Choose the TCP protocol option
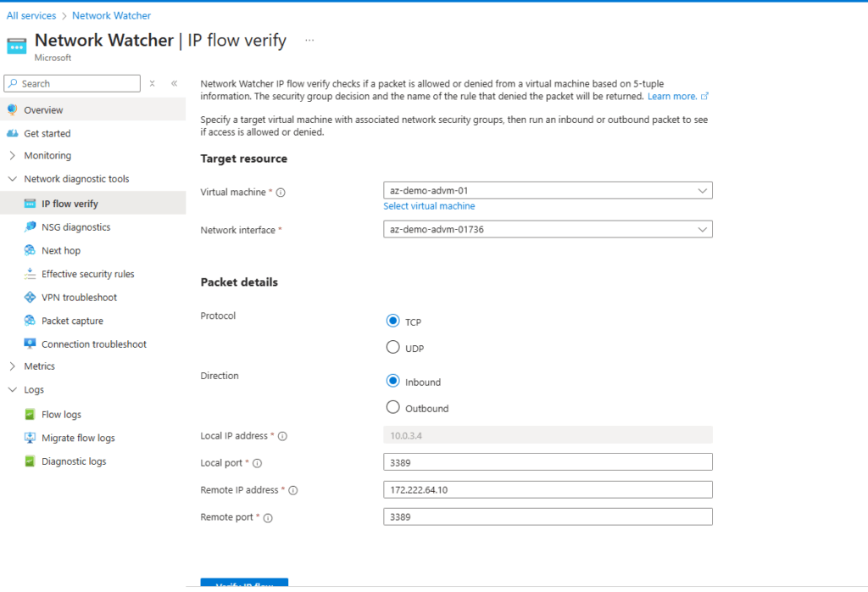 click(x=392, y=321)
